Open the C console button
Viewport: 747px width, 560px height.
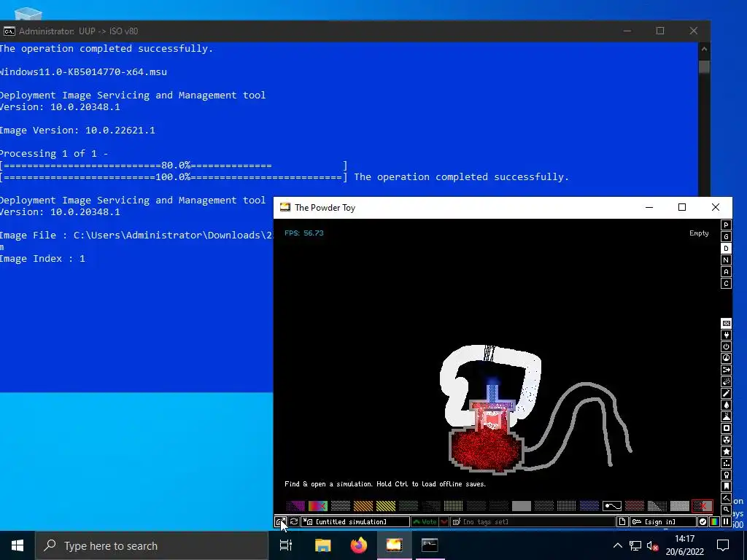click(x=726, y=284)
